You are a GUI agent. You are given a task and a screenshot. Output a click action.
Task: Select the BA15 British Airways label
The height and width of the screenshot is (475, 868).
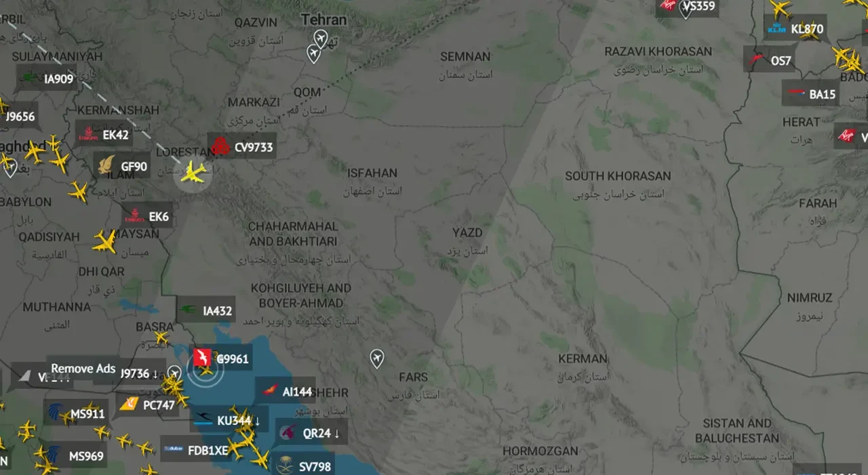tap(810, 94)
